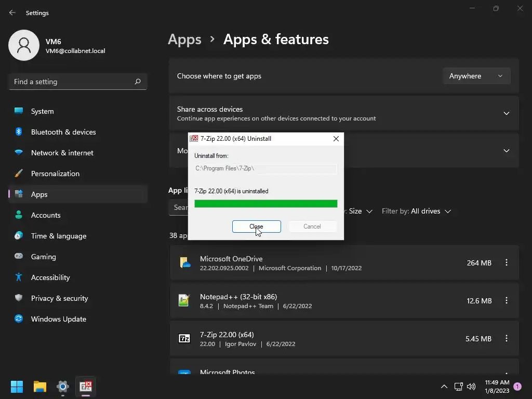
Task: Click the 7-Zip 22.00 (x64) list entry name
Action: point(227,335)
